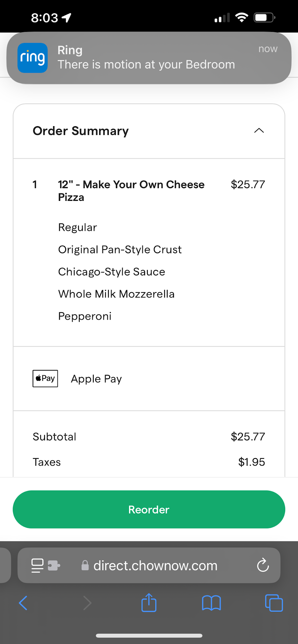Reload the page with refresh icon
Viewport: 298px width, 644px height.
263,566
